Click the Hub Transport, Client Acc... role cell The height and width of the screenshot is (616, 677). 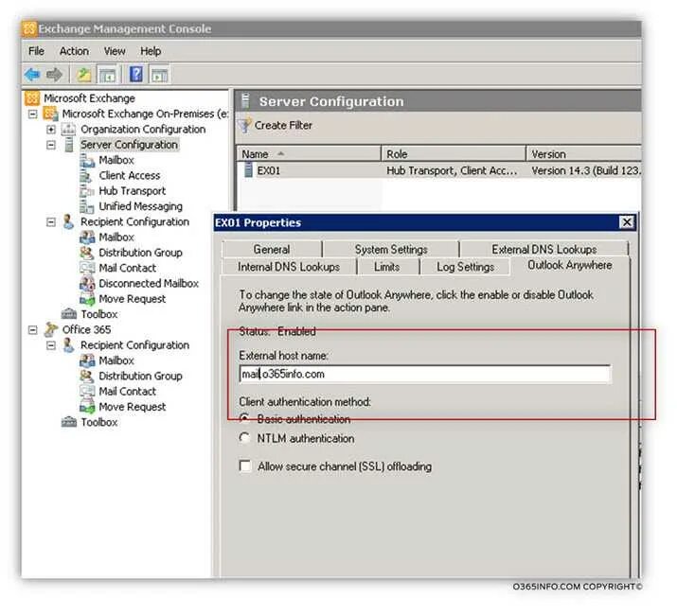[452, 171]
